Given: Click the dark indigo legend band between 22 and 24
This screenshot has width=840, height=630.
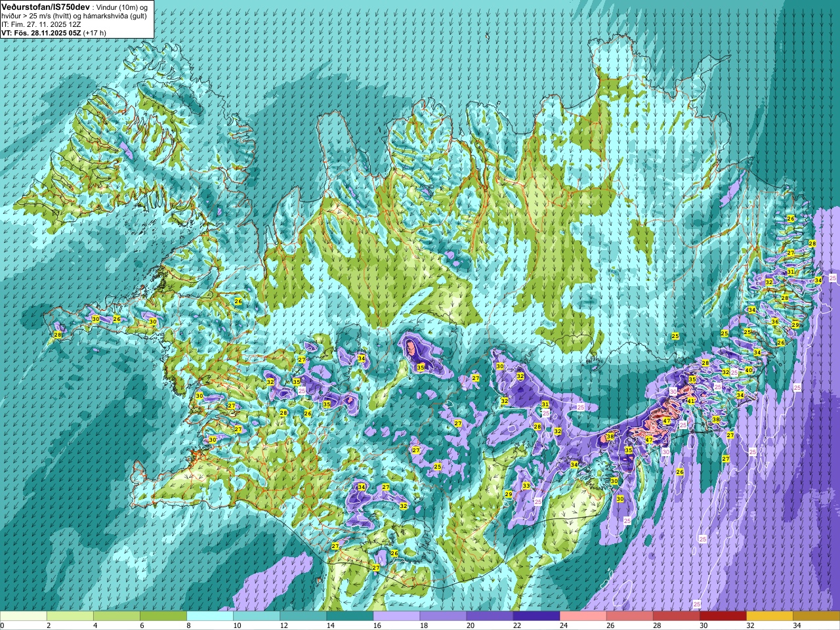Looking at the screenshot, I should (536, 616).
